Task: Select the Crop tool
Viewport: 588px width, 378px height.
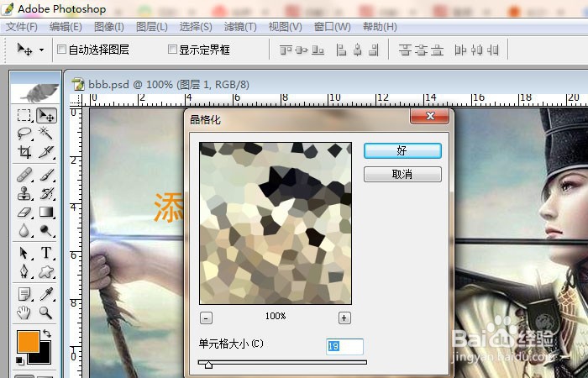Action: click(x=24, y=152)
